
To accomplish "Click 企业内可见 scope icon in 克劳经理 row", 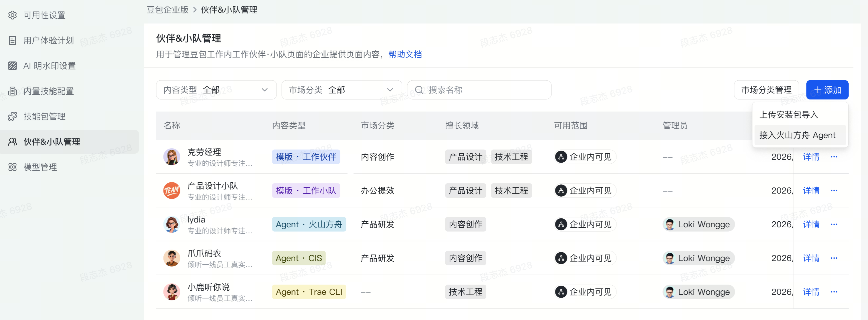I will [x=561, y=157].
